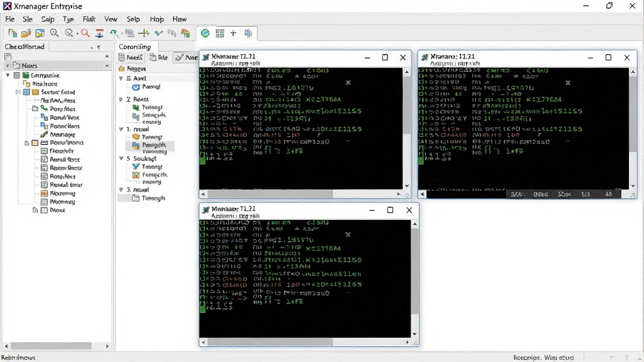
Task: Click the small page icon below the left panel title
Action: (x=8, y=56)
